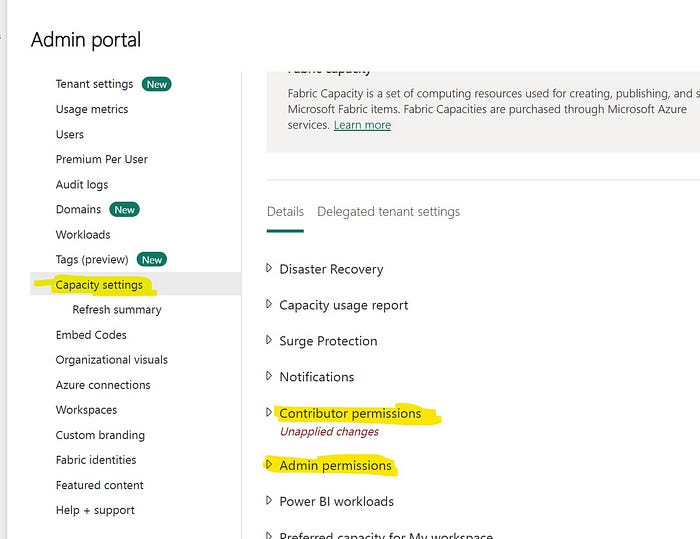Click the Learn more link

click(362, 125)
